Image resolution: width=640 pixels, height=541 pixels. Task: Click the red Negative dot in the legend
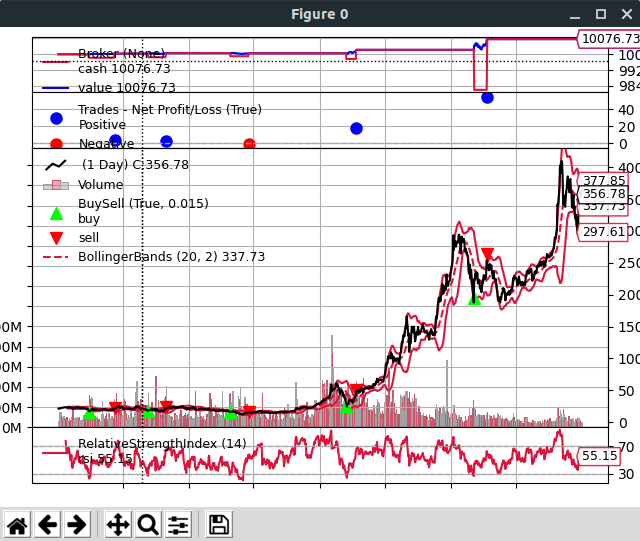coord(56,144)
